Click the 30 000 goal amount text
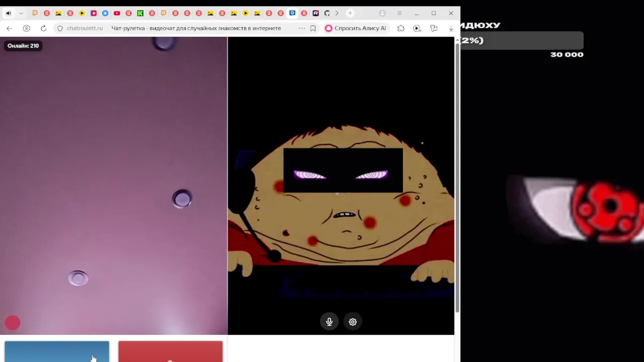Viewport: 644px width, 362px height. 567,54
